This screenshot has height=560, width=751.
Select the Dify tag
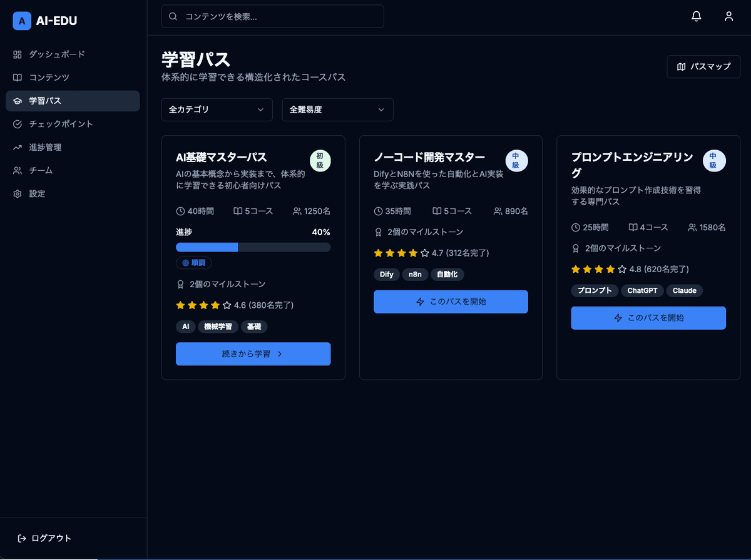(386, 274)
